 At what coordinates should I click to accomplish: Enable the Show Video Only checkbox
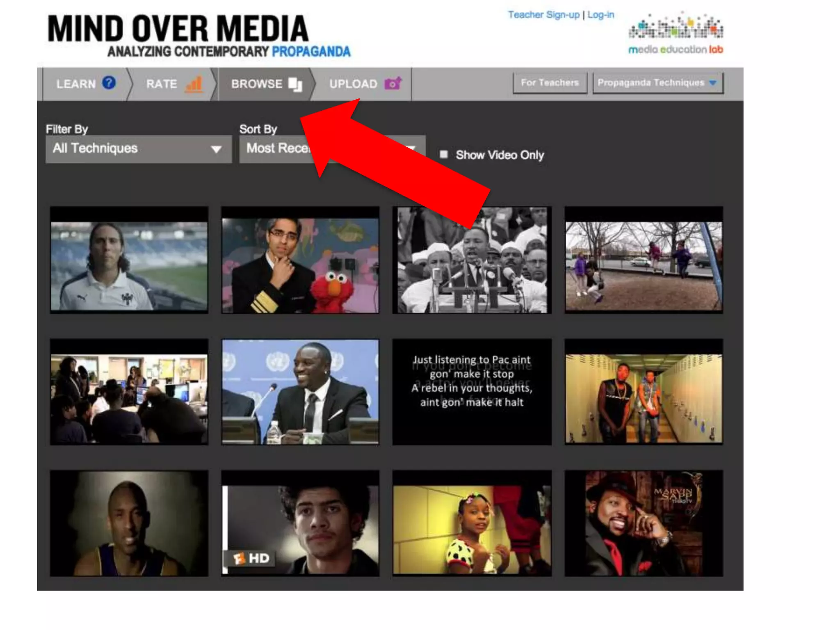(443, 154)
